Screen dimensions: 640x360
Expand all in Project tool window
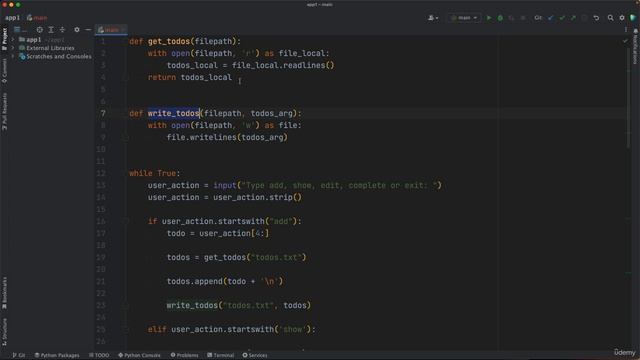pyautogui.click(x=51, y=30)
